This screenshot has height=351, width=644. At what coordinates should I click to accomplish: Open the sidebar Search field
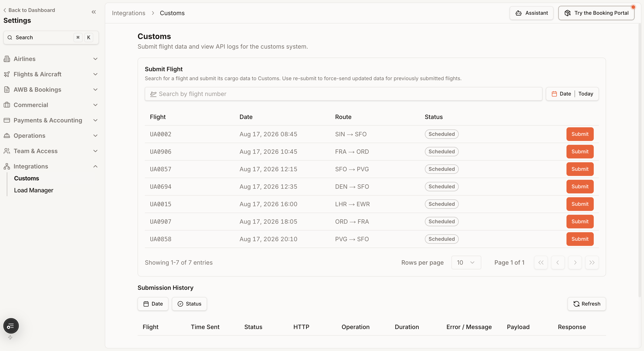(51, 37)
